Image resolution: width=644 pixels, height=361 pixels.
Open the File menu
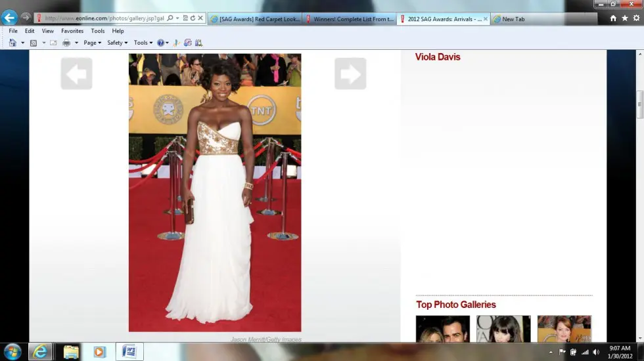pos(13,31)
